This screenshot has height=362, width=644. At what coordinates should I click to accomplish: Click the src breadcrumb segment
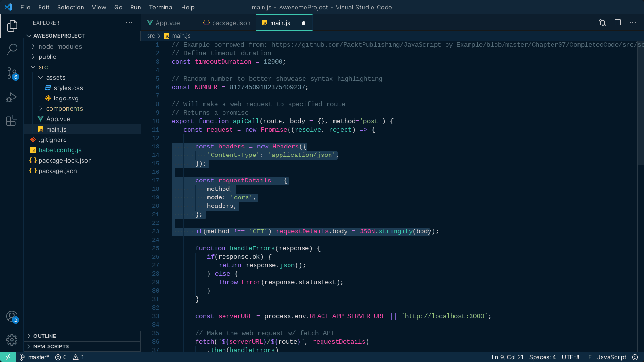click(151, 36)
